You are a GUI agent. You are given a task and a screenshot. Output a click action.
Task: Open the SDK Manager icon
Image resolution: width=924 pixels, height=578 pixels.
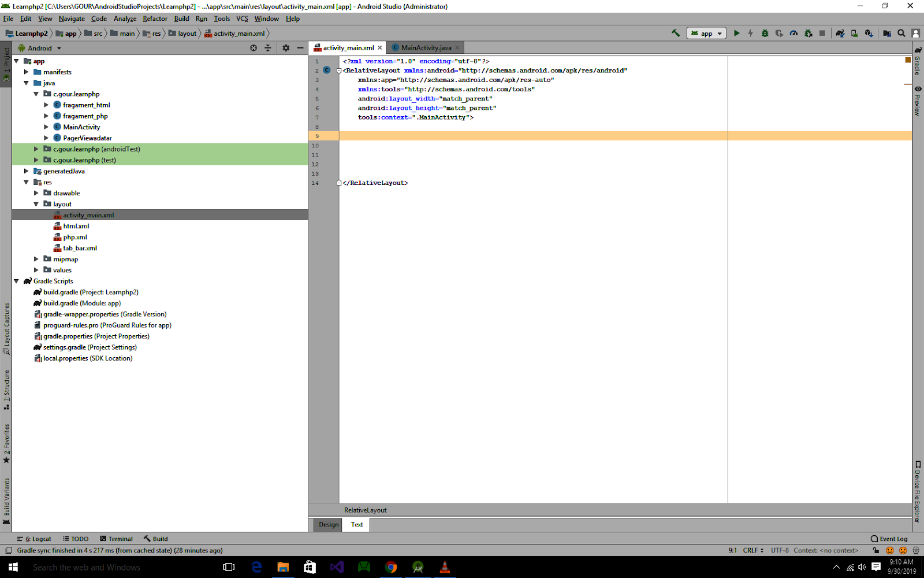pyautogui.click(x=869, y=33)
